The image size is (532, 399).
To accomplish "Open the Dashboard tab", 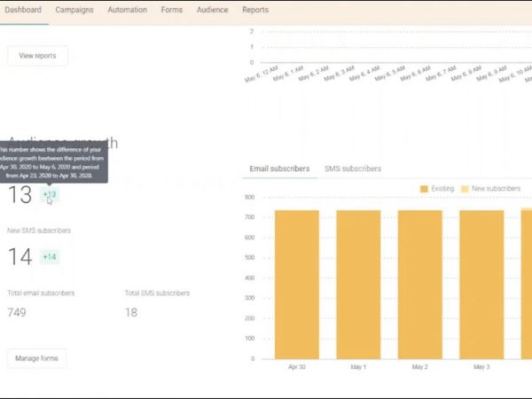I will click(23, 10).
